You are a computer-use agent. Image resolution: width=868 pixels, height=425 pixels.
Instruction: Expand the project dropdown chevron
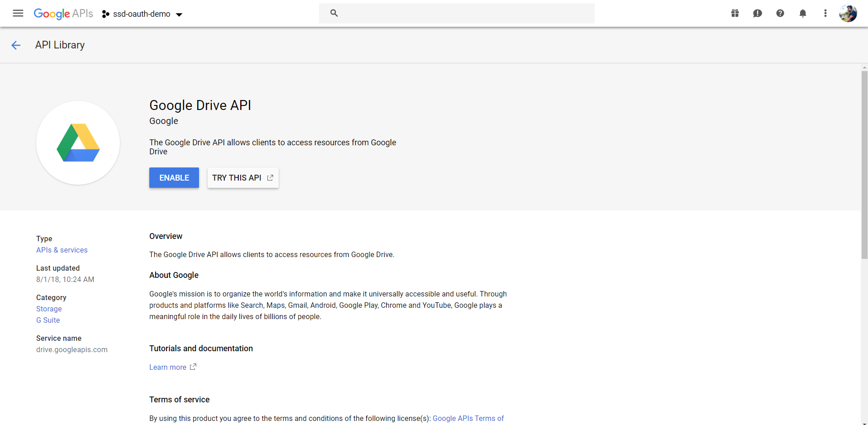coord(179,14)
